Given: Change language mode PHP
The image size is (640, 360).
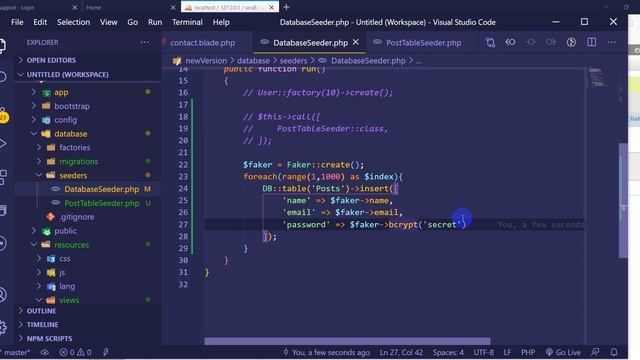Looking at the screenshot, I should point(528,352).
